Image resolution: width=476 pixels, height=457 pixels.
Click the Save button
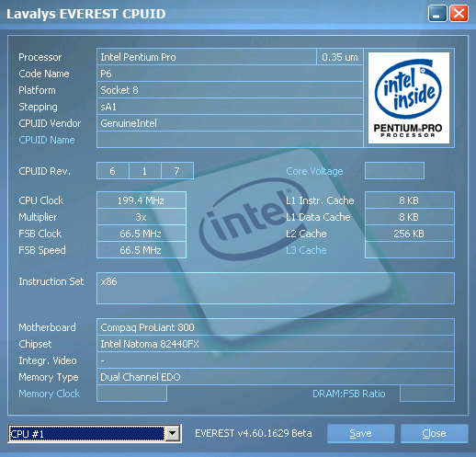360,433
